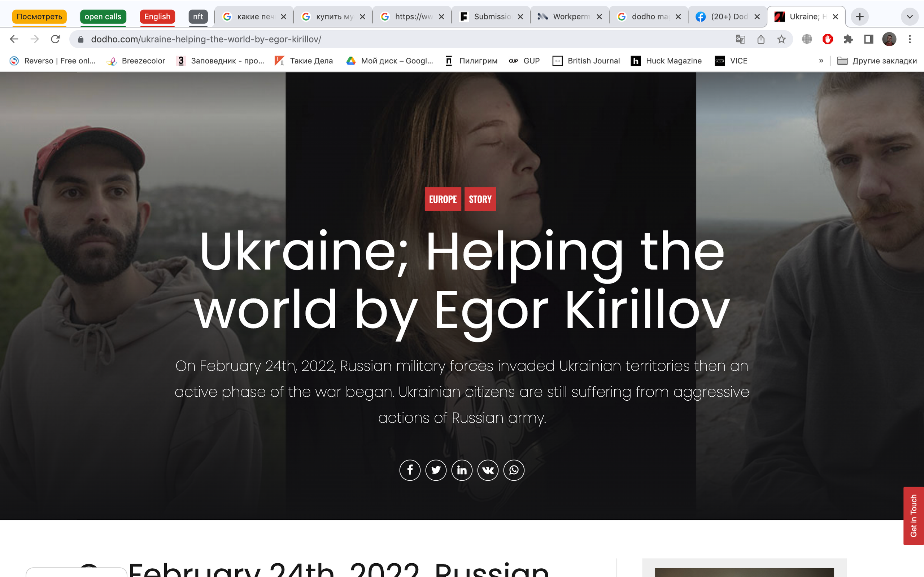Share on VK social icon
Screen dimensions: 924x577
point(488,470)
